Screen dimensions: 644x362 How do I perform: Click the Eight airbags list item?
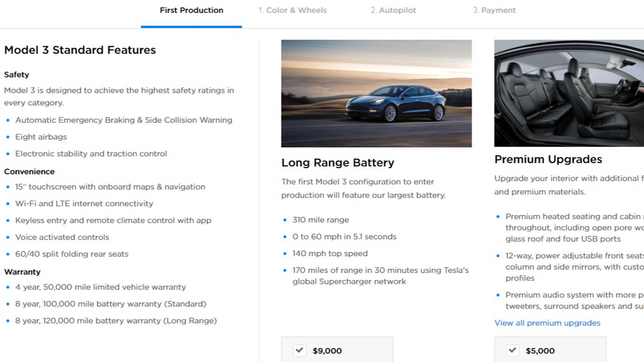click(x=41, y=137)
